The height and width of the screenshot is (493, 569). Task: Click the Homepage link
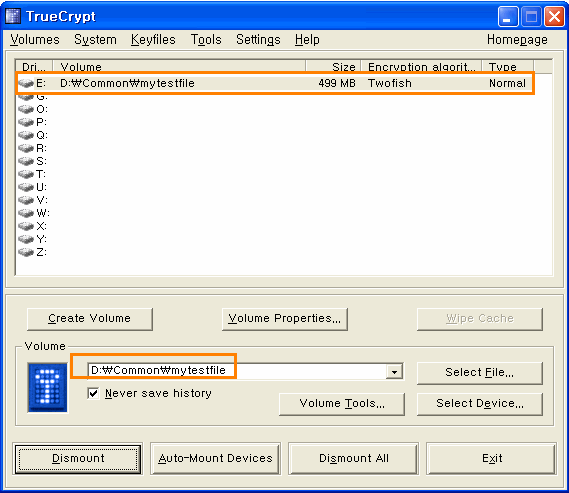517,40
